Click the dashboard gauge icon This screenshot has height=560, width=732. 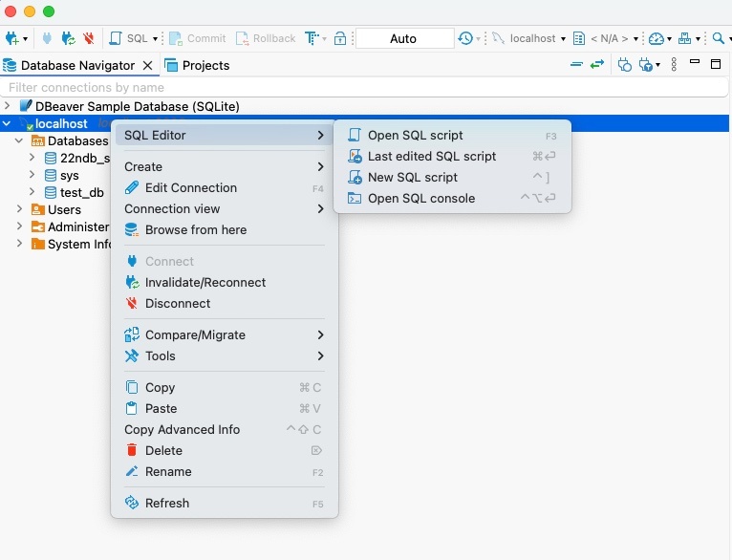pos(657,38)
